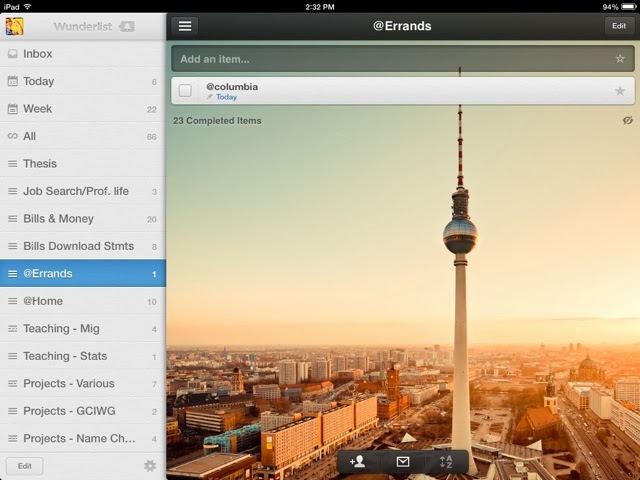The width and height of the screenshot is (640, 480).
Task: Select the Projects - Various list
Action: pos(83,384)
